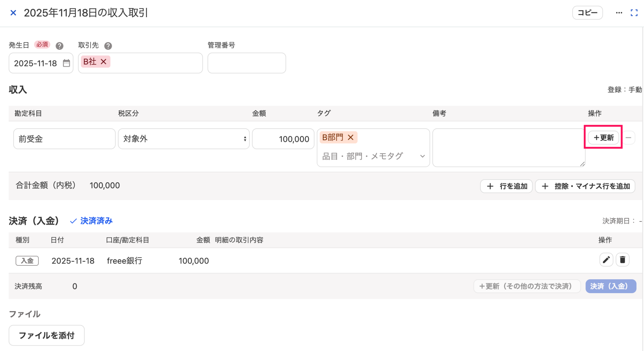Click the +更新 button in the 操作 column

[603, 138]
